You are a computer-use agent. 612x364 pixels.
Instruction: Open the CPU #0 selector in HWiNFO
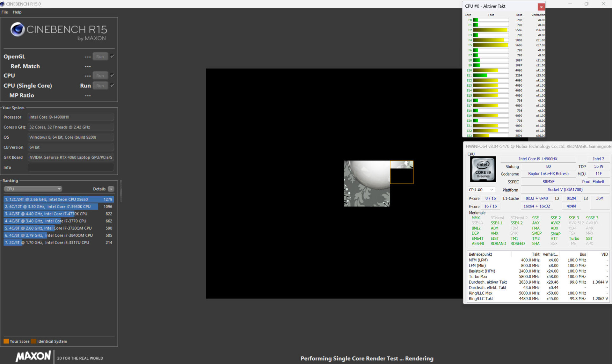pos(481,190)
